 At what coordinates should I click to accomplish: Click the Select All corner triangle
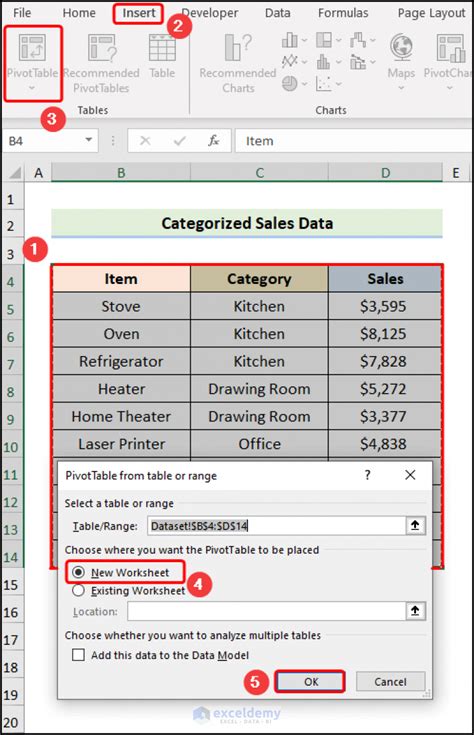coord(15,172)
